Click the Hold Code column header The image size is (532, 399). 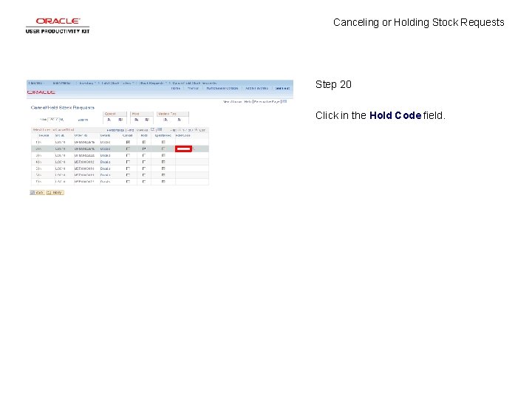pyautogui.click(x=183, y=136)
